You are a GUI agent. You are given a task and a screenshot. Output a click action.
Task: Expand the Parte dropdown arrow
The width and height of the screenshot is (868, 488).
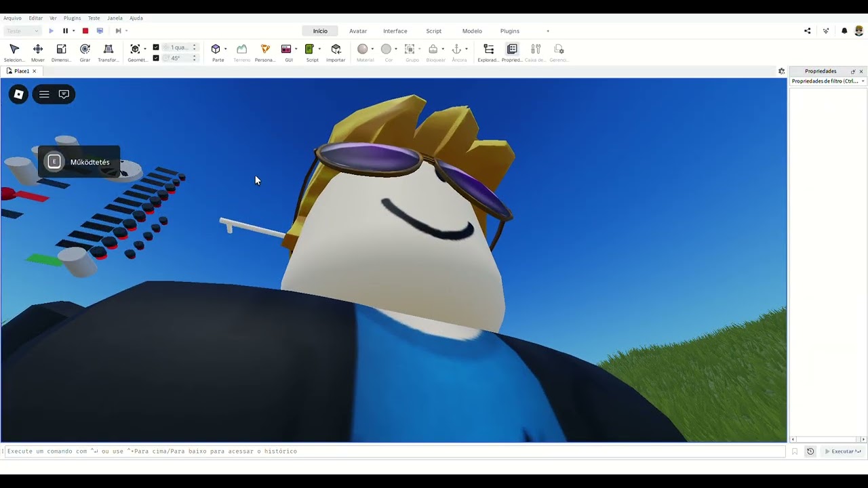[x=225, y=49]
